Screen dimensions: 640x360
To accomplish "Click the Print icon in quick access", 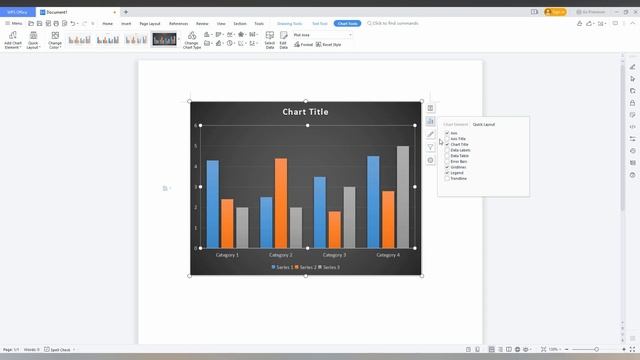I will (x=56, y=24).
